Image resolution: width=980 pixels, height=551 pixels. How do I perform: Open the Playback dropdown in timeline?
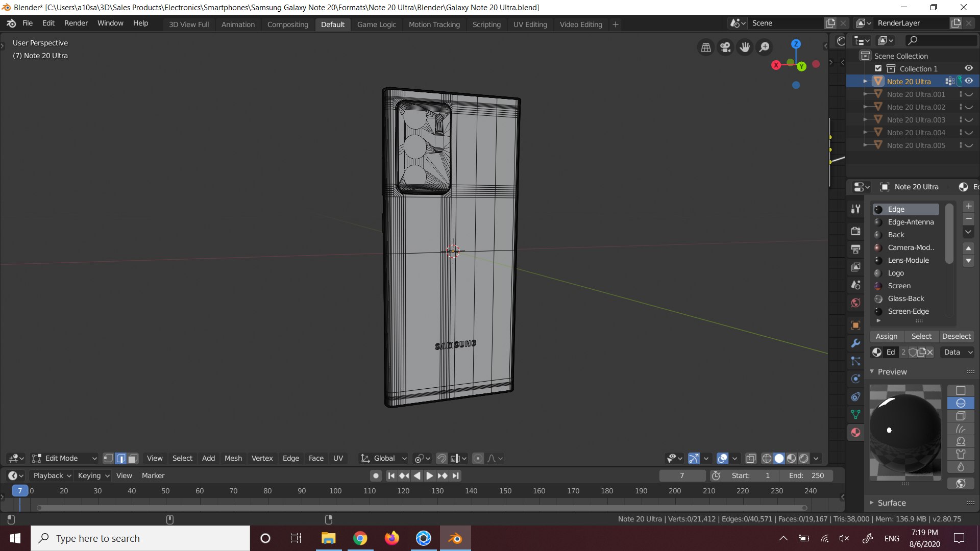tap(52, 475)
